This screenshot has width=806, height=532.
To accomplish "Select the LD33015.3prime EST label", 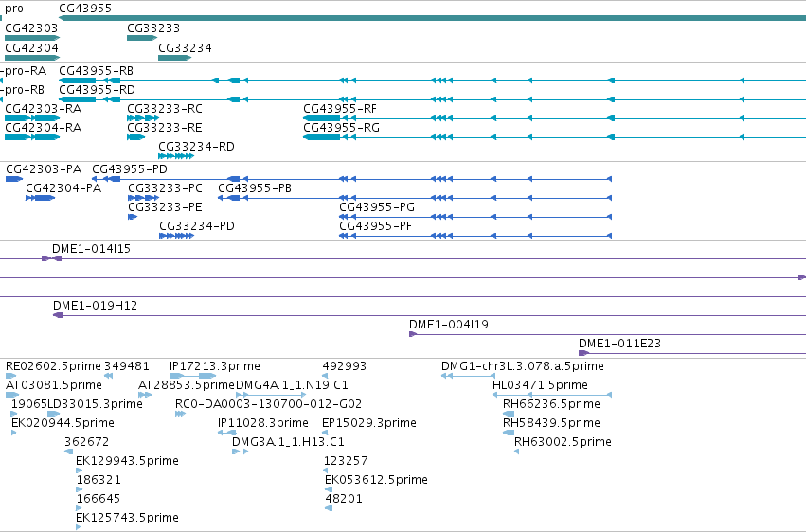I will [x=95, y=404].
